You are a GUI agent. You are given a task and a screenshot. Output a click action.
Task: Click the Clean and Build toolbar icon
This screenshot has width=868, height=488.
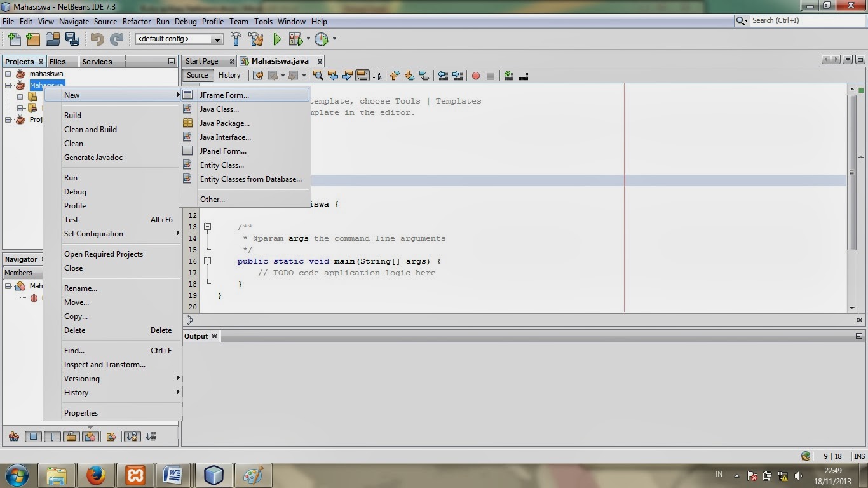255,39
